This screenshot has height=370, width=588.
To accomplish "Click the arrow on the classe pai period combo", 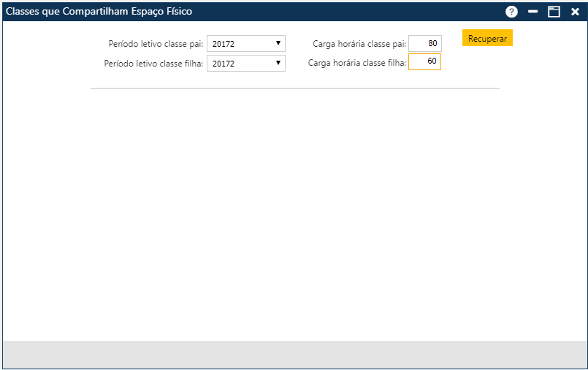I will 278,44.
